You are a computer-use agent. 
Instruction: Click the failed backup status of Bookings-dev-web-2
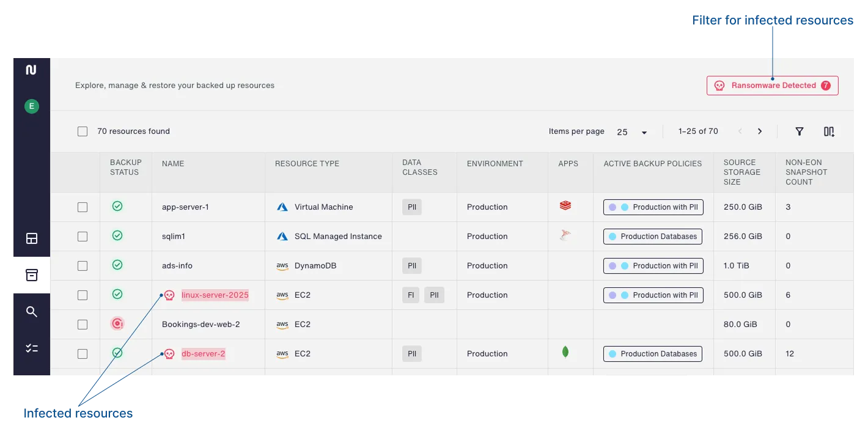pos(117,324)
